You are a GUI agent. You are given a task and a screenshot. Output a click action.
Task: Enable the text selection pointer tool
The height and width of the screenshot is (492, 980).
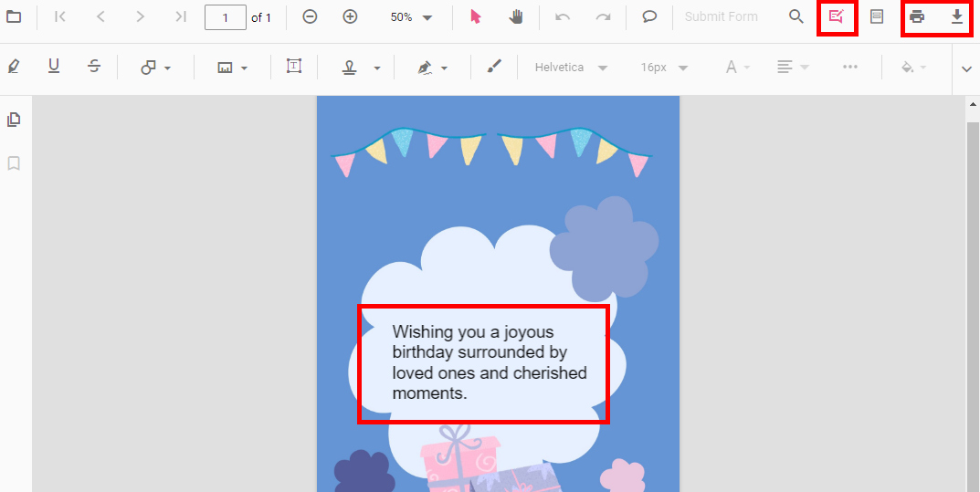[475, 17]
